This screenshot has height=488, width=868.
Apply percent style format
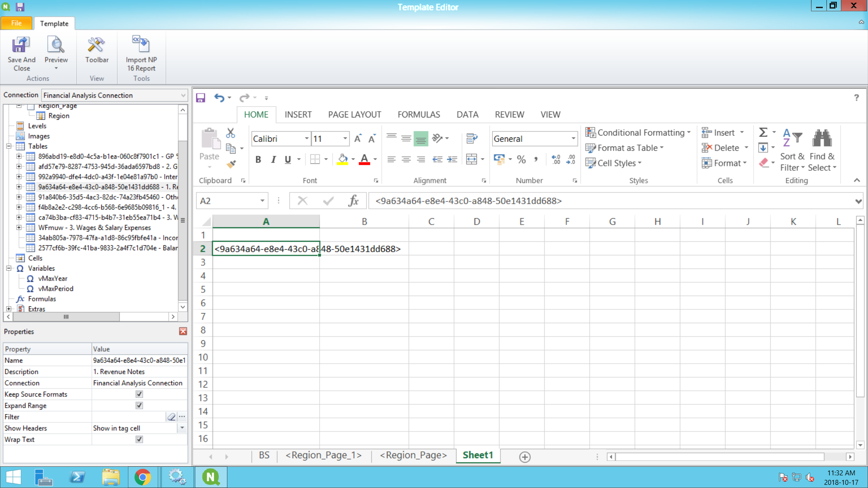coord(521,160)
